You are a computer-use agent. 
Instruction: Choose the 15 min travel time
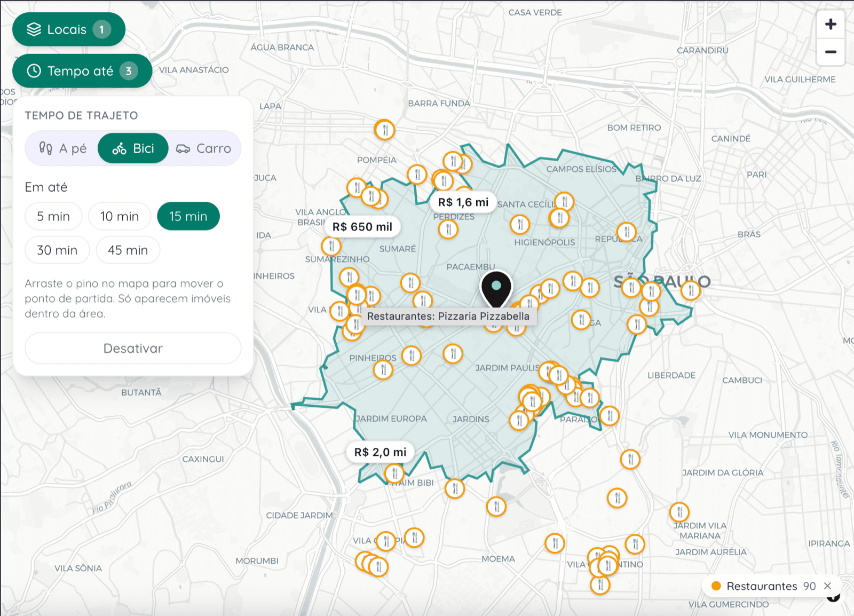188,216
